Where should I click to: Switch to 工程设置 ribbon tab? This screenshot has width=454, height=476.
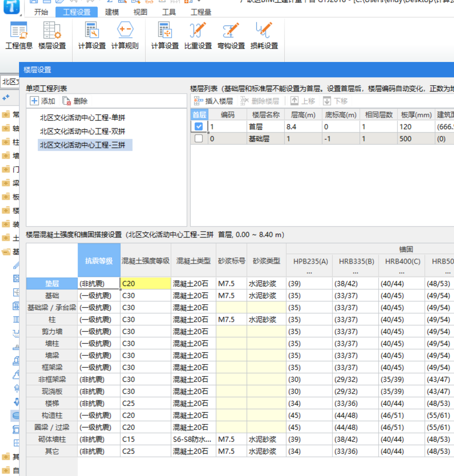77,12
